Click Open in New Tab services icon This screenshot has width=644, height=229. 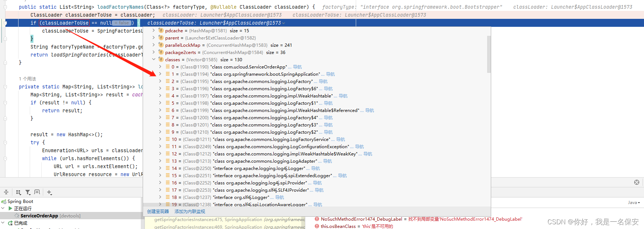pos(37,192)
